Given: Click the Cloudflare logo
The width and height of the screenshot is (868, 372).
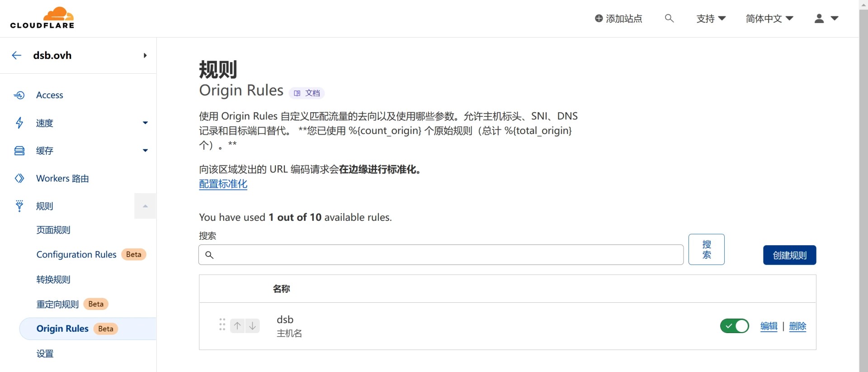Looking at the screenshot, I should (42, 18).
